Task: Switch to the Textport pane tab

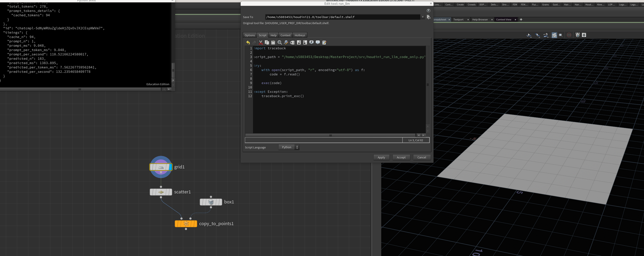Action: [x=458, y=20]
